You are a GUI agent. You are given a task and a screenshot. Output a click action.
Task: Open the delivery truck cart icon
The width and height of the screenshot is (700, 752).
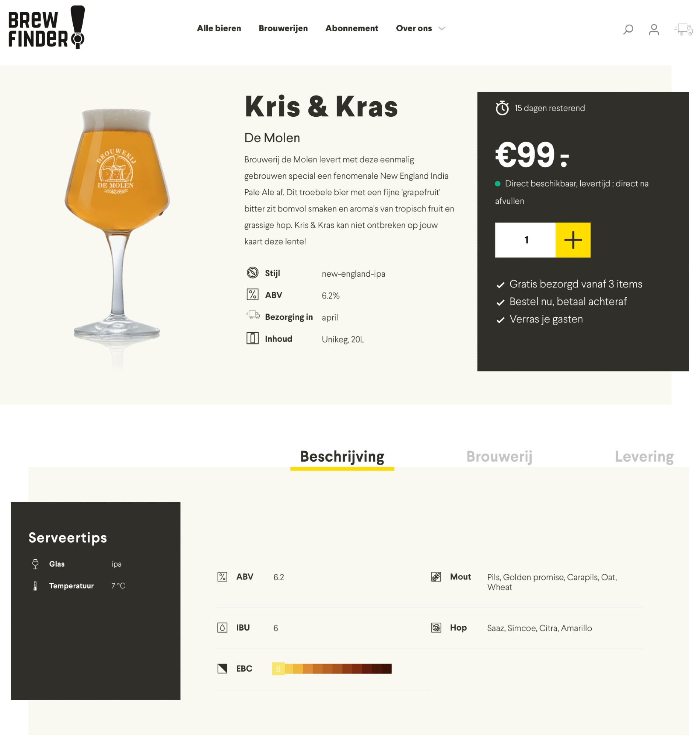coord(683,29)
